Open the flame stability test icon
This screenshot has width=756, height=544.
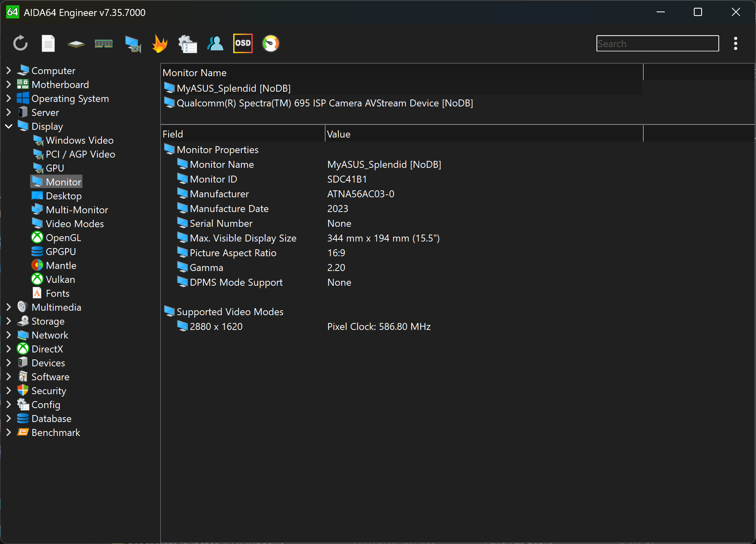160,43
